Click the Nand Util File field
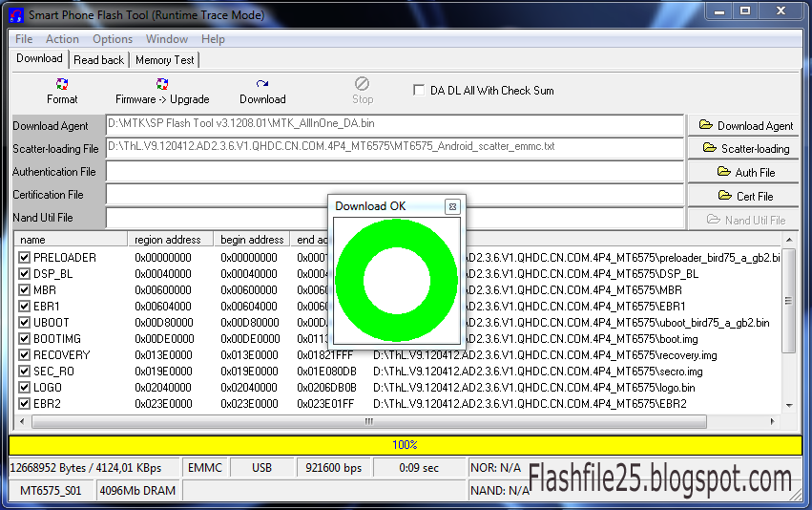The width and height of the screenshot is (812, 510). pos(395,218)
